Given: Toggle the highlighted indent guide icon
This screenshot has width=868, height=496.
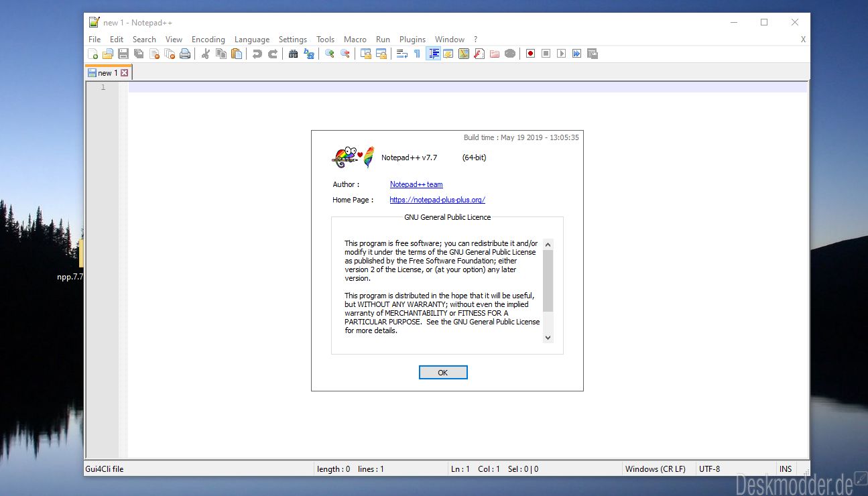Looking at the screenshot, I should click(433, 54).
